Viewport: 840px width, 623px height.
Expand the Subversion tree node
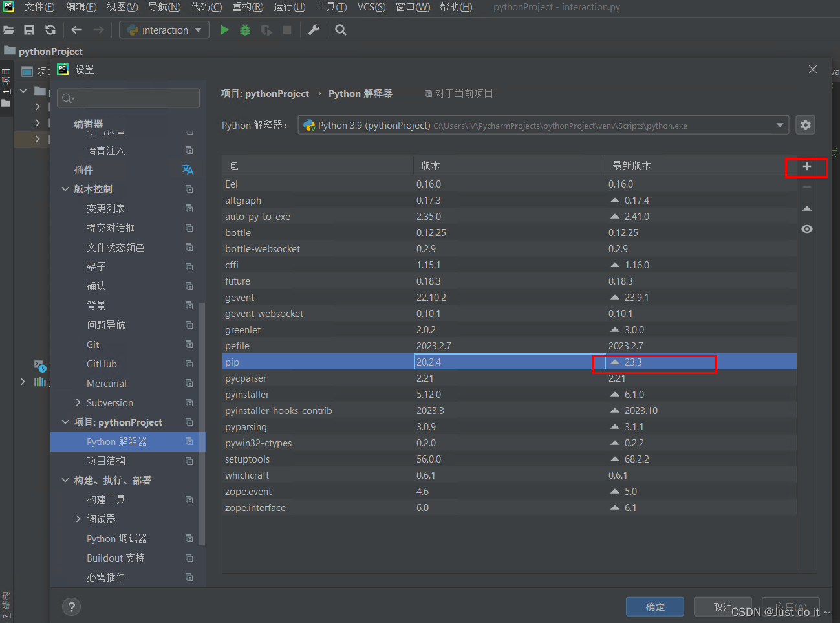79,402
